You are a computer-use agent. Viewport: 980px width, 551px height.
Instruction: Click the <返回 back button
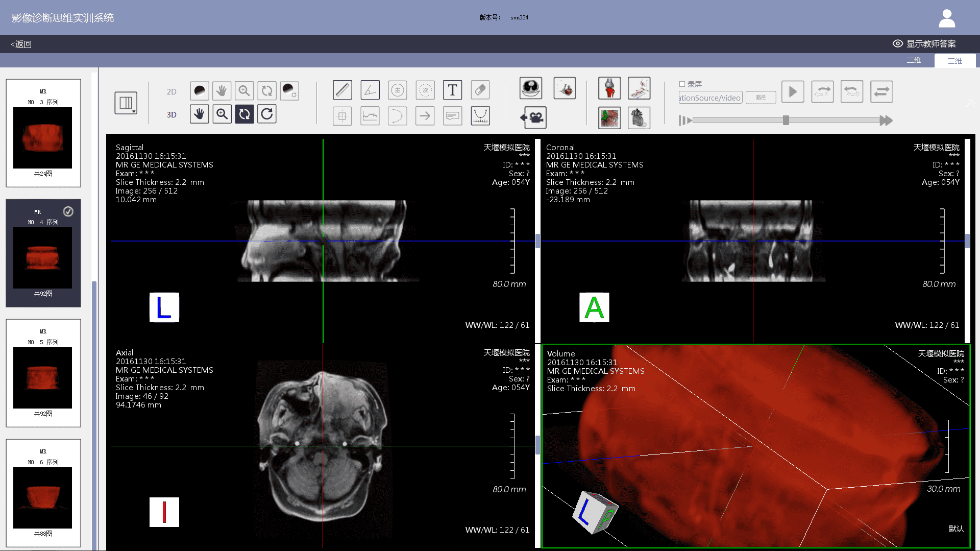coord(20,44)
